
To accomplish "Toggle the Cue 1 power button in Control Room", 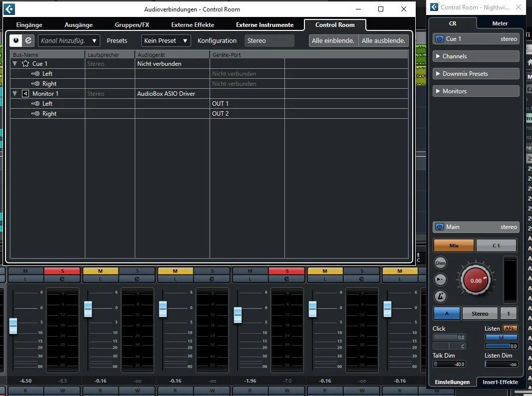I will coord(439,39).
